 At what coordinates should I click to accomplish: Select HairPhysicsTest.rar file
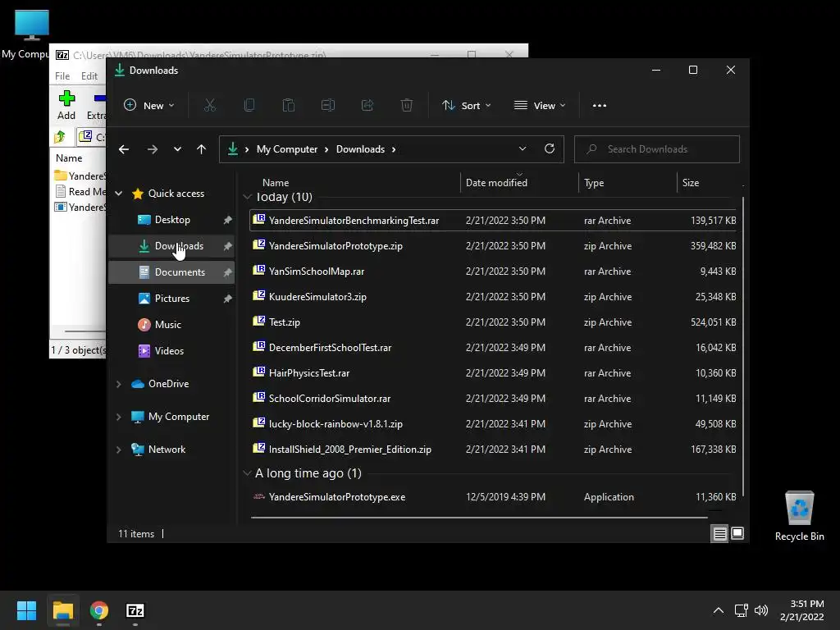tap(493, 373)
